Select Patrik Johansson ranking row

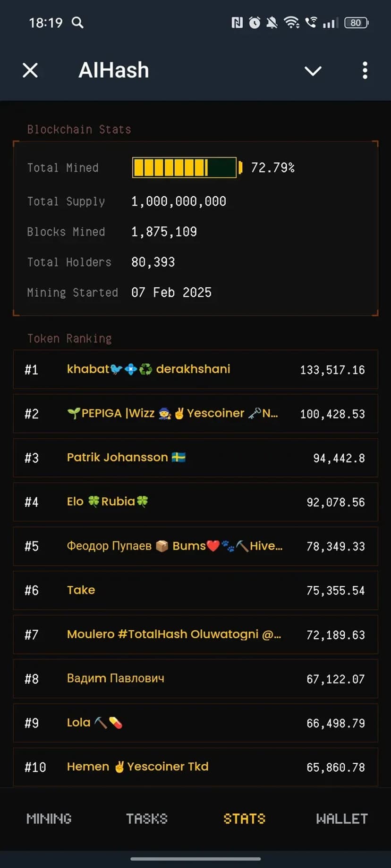[x=195, y=458]
